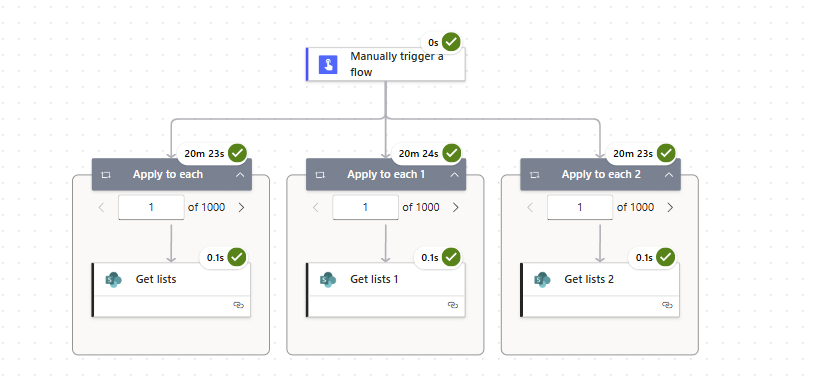814x385 pixels.
Task: Click the 0.1s duration on Get lists
Action: pos(215,257)
